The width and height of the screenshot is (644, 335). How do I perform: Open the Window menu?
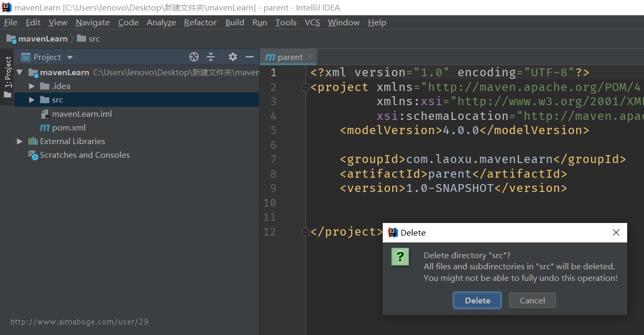(x=344, y=22)
